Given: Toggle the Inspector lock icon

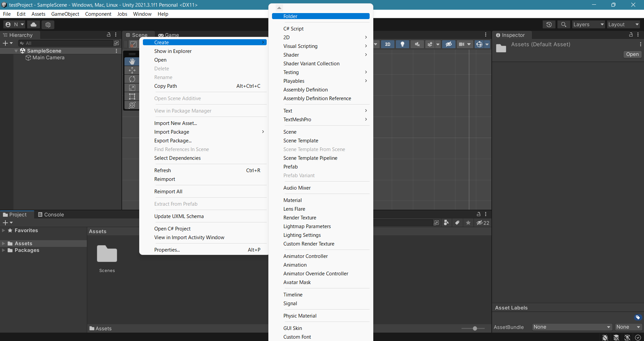Looking at the screenshot, I should 631,35.
